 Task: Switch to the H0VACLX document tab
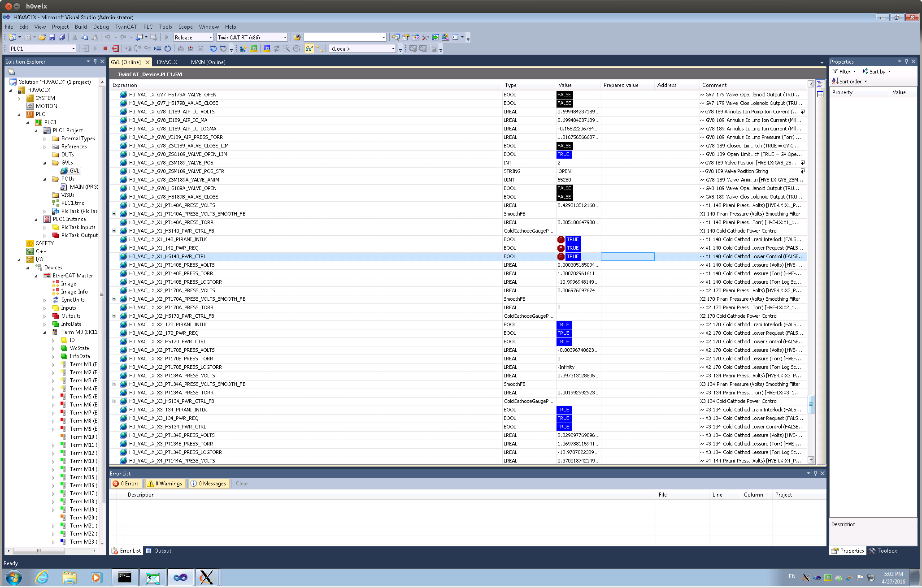coord(166,62)
